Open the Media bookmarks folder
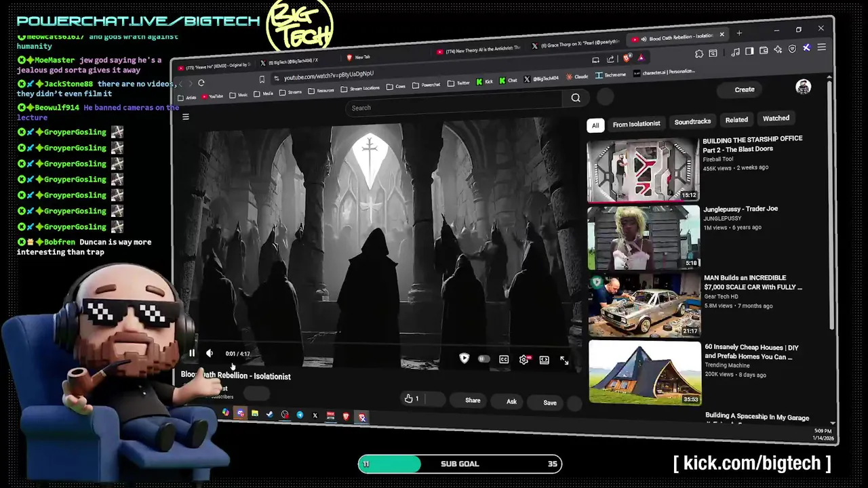This screenshot has height=488, width=868. tap(264, 94)
